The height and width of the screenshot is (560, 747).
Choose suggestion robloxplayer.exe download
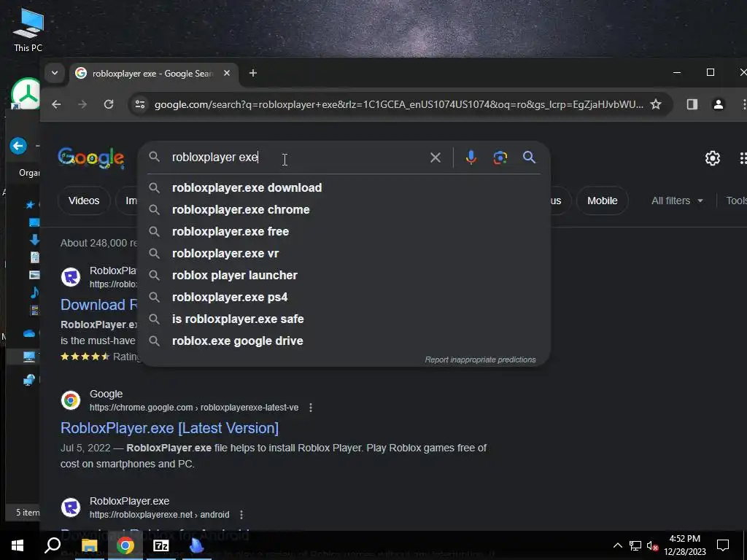344,187
